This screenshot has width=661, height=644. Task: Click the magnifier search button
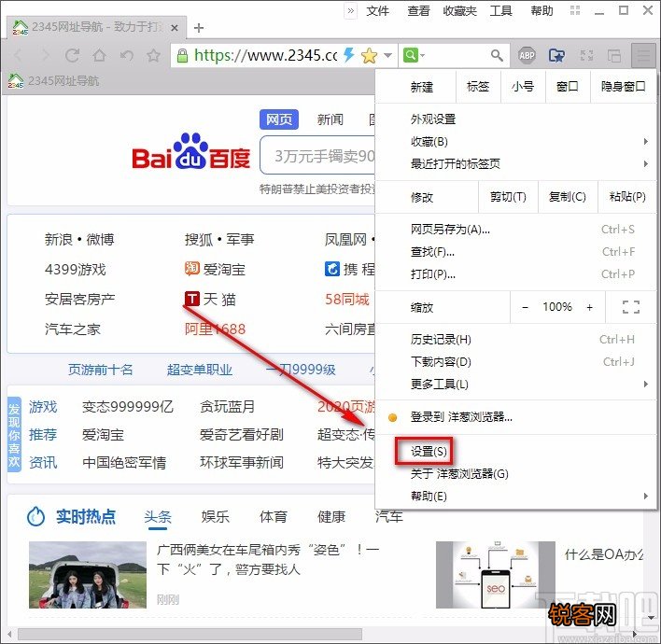click(x=497, y=55)
